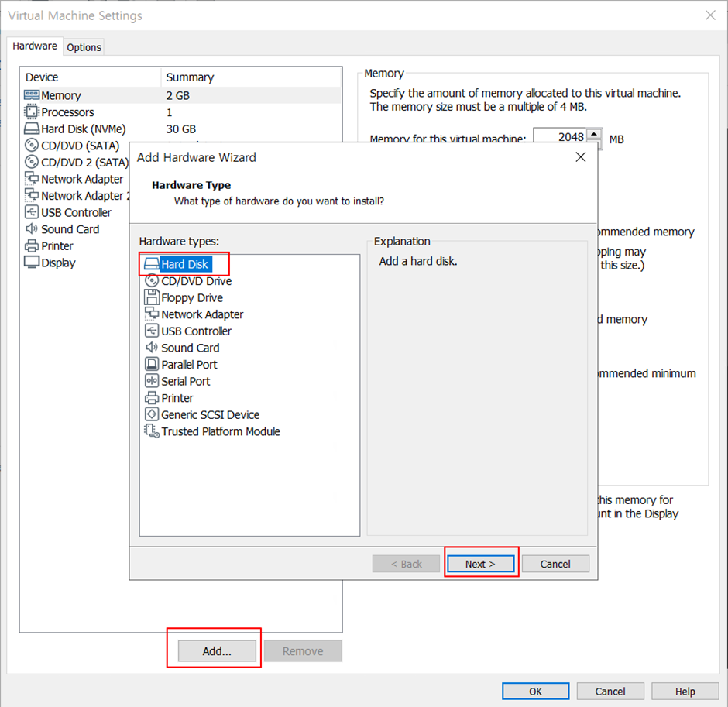Open the Hardware tab
Image resolution: width=728 pixels, height=707 pixels.
tap(34, 46)
